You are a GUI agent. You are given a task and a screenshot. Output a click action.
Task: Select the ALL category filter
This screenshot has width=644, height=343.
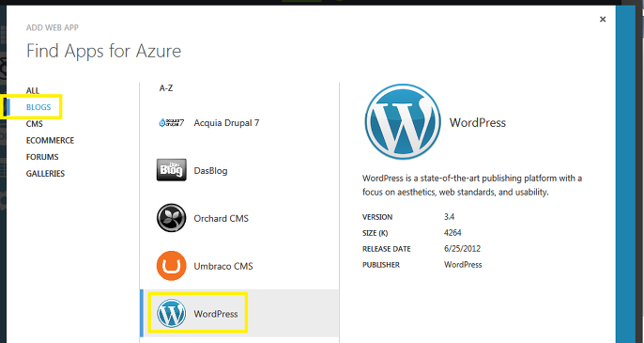tap(33, 90)
